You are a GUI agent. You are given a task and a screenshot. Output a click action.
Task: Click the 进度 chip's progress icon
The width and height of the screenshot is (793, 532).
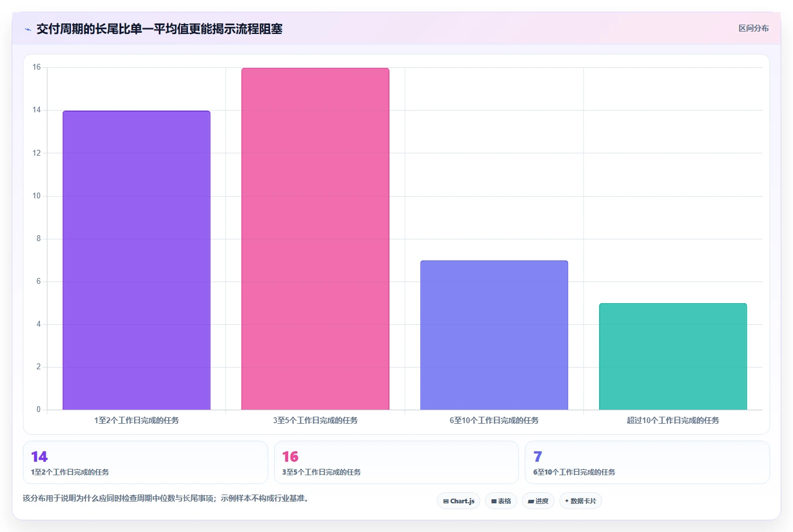tap(531, 502)
